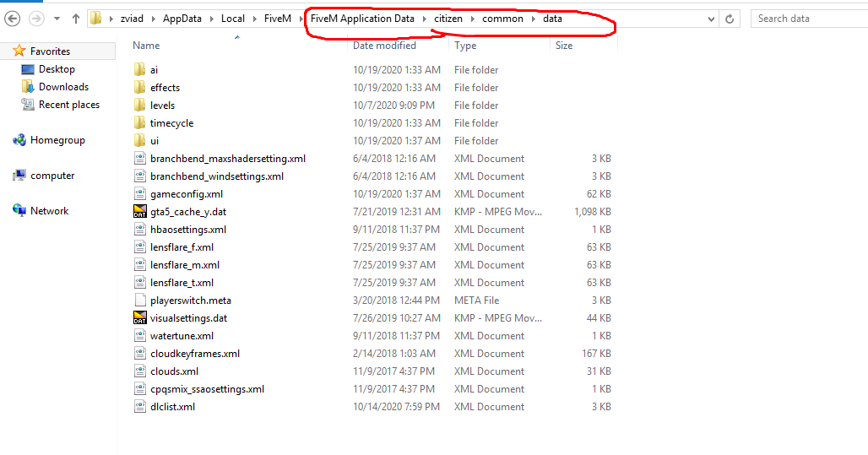This screenshot has height=455, width=868.
Task: Click the Forward navigation arrow
Action: 36,19
